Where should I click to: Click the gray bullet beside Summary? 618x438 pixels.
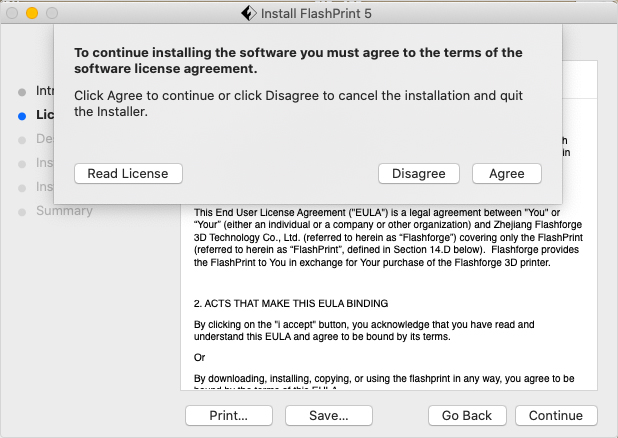coord(22,211)
